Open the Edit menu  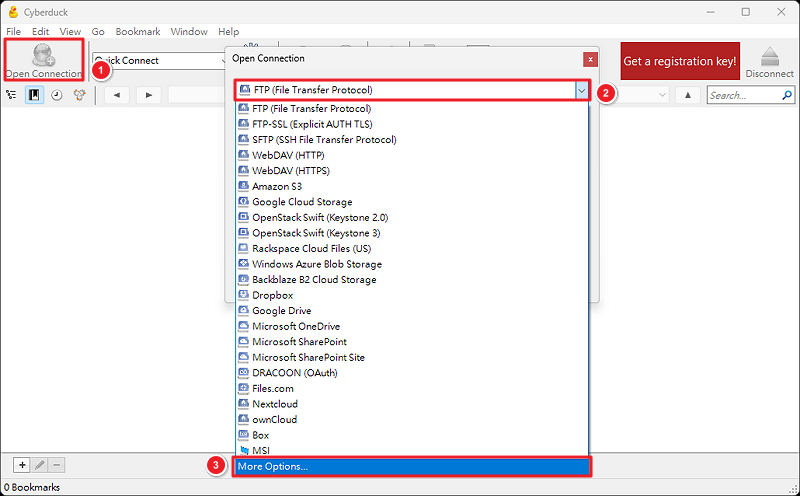click(x=40, y=32)
